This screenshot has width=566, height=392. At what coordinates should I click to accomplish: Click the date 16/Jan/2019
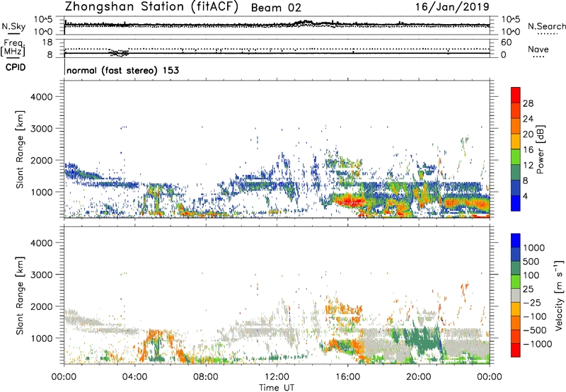click(452, 6)
